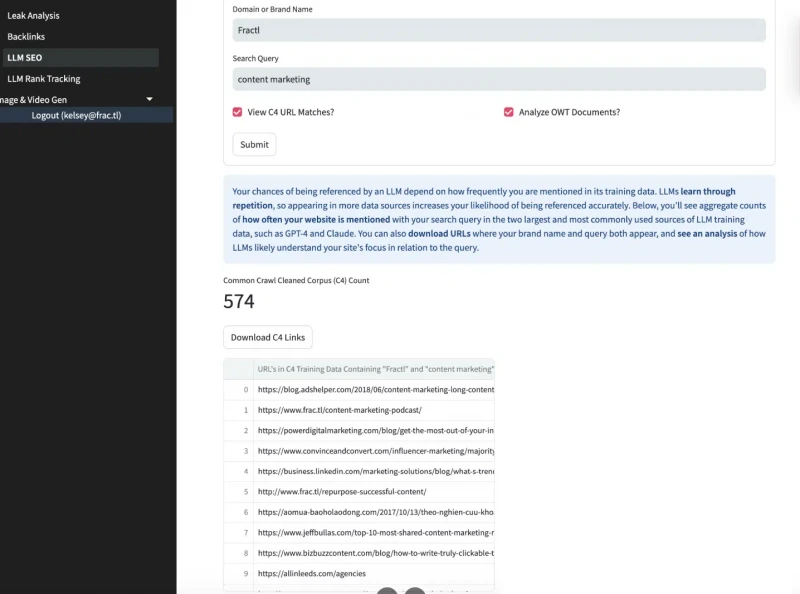
Task: Select convinceandconvert.com URL row
Action: [x=374, y=451]
